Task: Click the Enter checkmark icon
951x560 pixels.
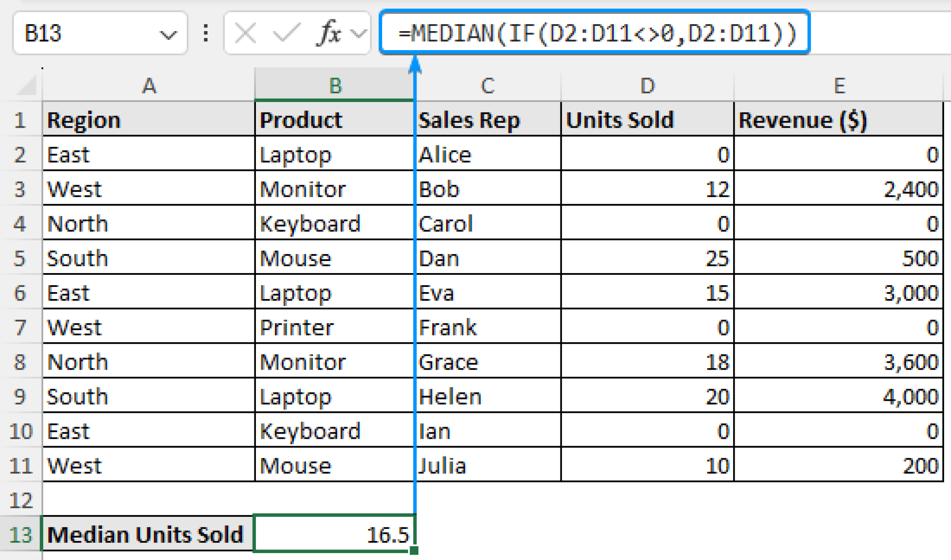Action: pos(287,33)
